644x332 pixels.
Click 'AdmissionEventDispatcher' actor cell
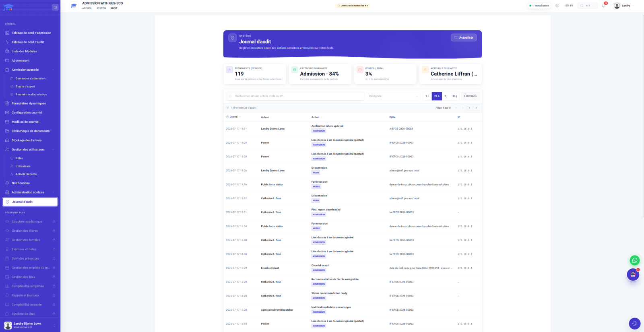click(277, 310)
